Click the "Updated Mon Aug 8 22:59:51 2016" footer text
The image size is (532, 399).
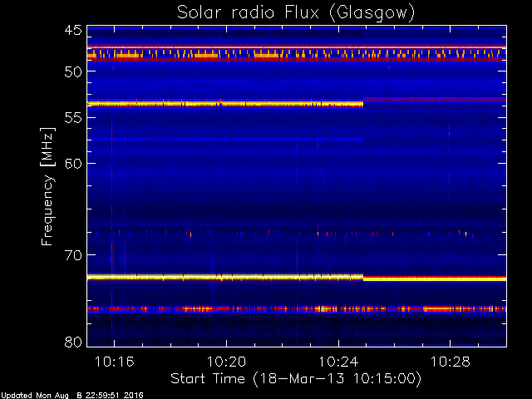72,396
